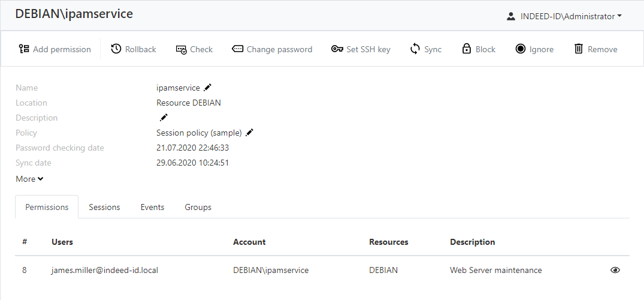This screenshot has height=300, width=644.
Task: Open the INDEED-ID\Administrator user dropdown
Action: pos(564,16)
